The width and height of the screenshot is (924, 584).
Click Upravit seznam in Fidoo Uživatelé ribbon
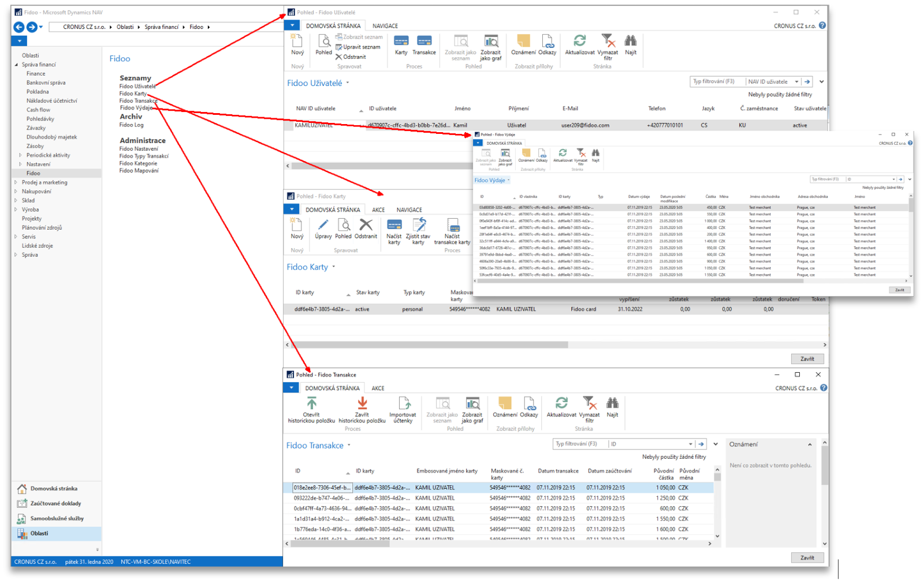358,47
